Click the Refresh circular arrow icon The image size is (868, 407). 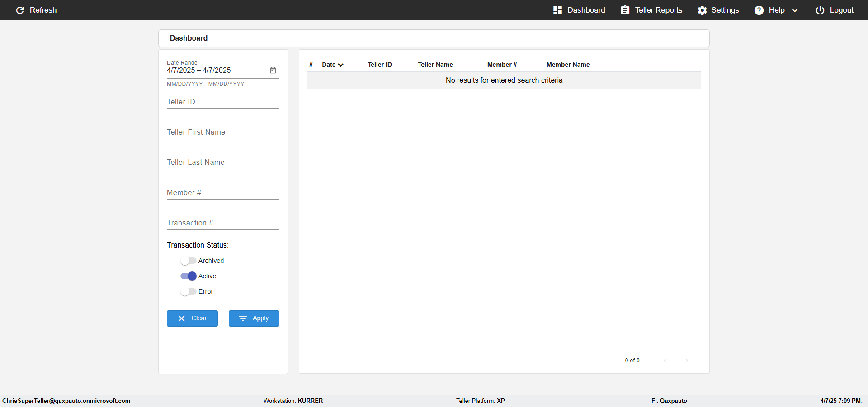click(x=20, y=10)
